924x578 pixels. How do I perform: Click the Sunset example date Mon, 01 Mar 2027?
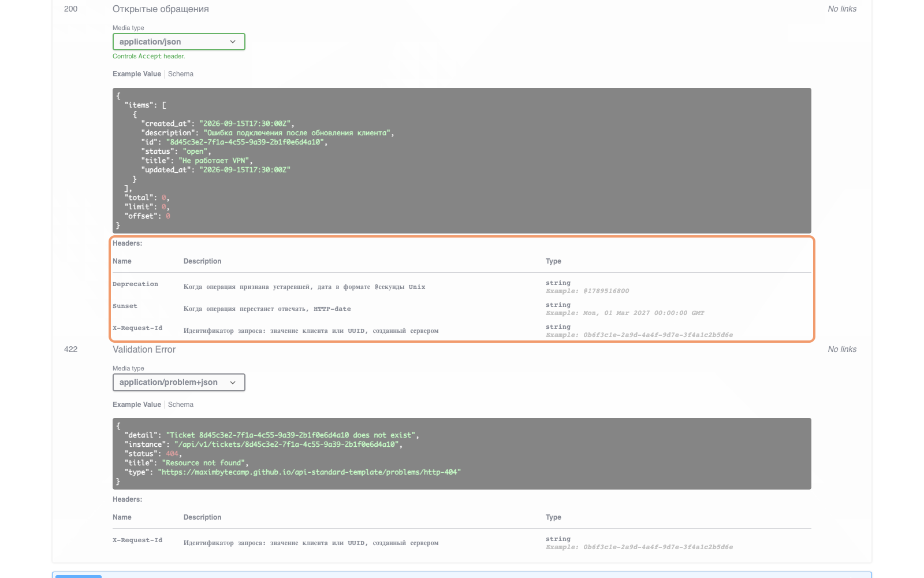point(643,313)
